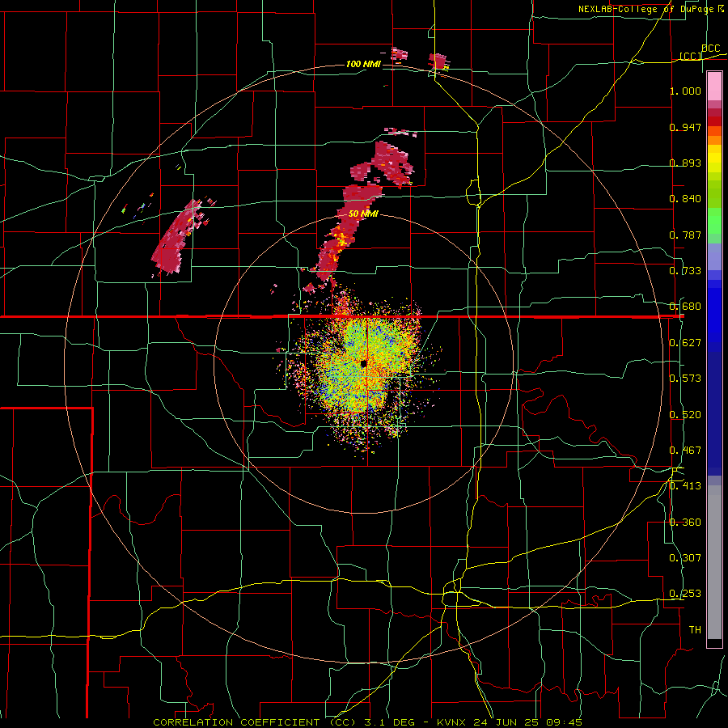Pick the gray segment of the color bar
728x728 pixels.
[x=714, y=562]
